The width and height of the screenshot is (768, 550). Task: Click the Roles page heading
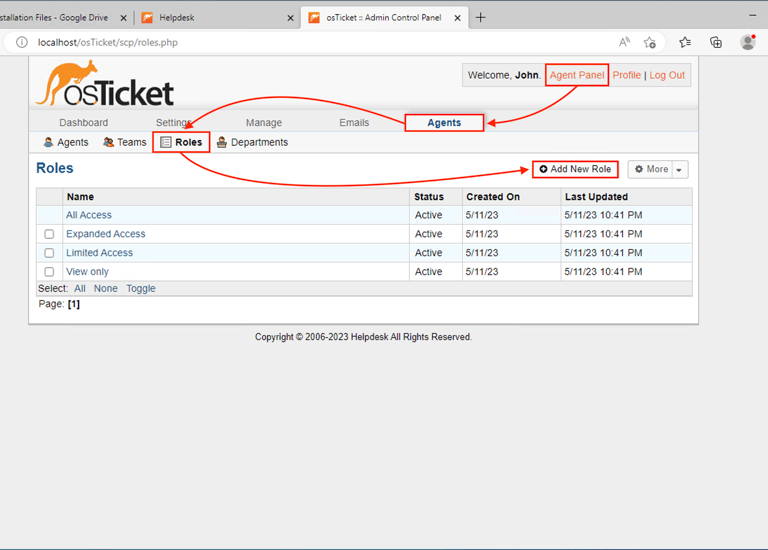(x=55, y=168)
